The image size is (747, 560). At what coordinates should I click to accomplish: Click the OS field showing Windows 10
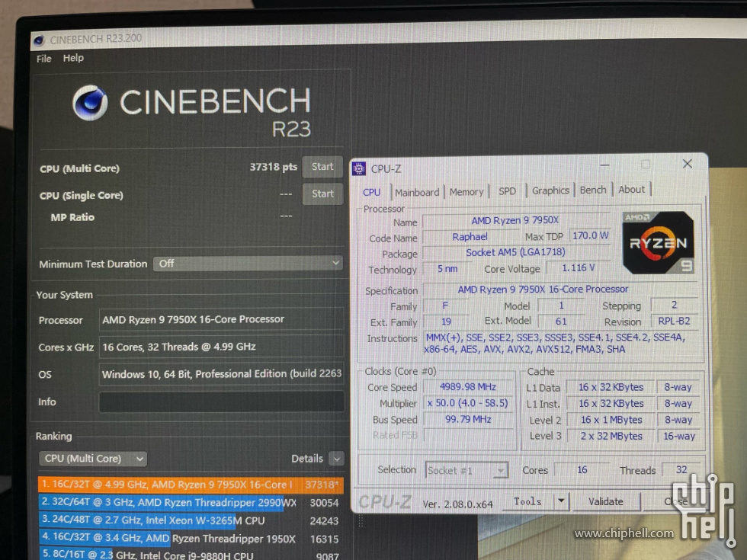[x=222, y=374]
